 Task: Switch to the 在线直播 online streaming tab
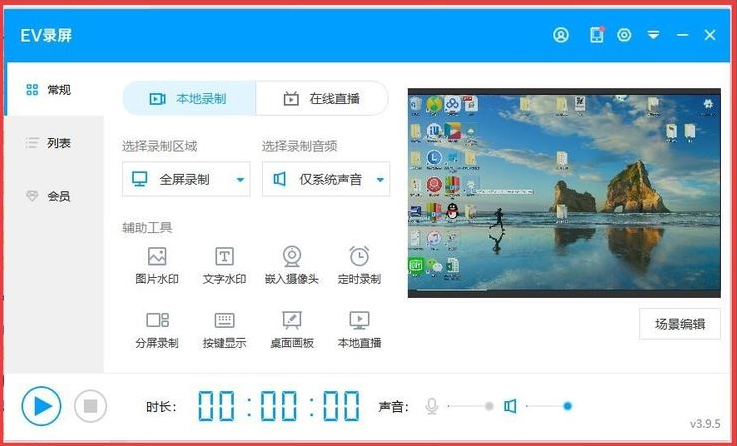322,99
